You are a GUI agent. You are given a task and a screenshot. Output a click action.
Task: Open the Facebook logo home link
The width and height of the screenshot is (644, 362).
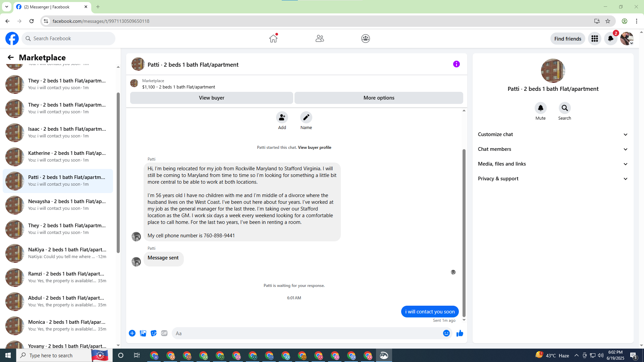tap(12, 39)
